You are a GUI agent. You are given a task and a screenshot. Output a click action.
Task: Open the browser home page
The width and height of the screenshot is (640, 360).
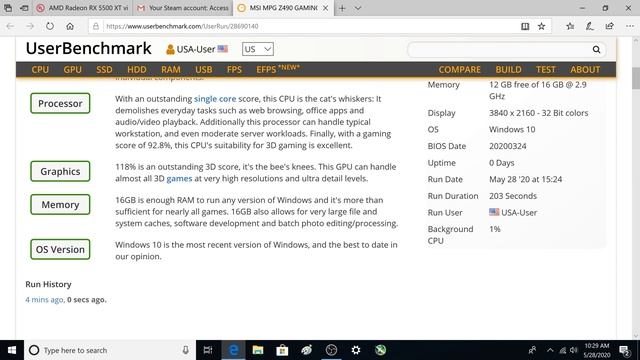pyautogui.click(x=70, y=26)
